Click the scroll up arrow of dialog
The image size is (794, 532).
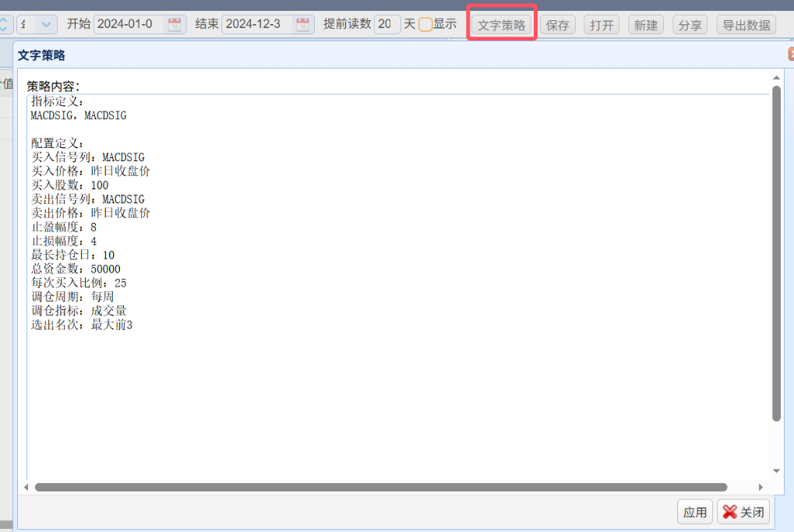pyautogui.click(x=776, y=77)
